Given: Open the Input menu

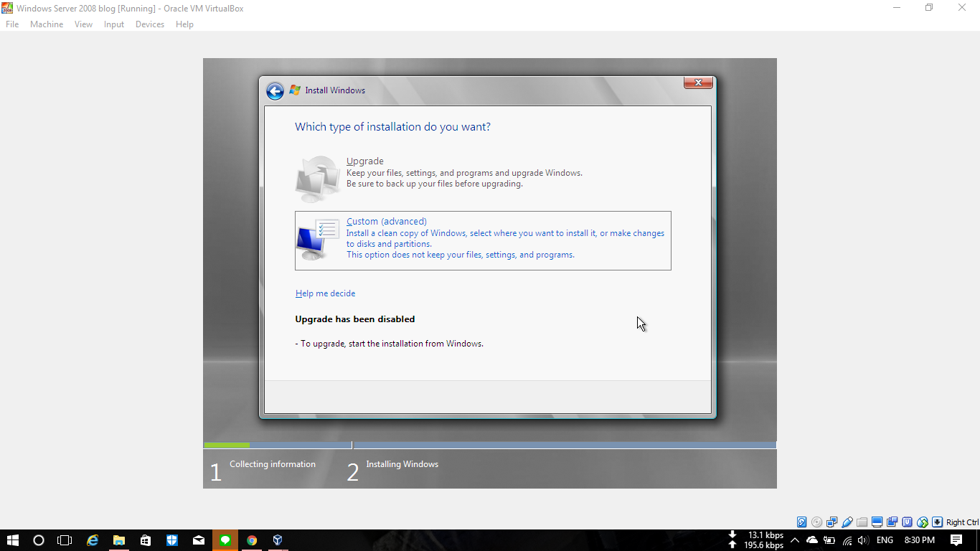Looking at the screenshot, I should tap(114, 24).
